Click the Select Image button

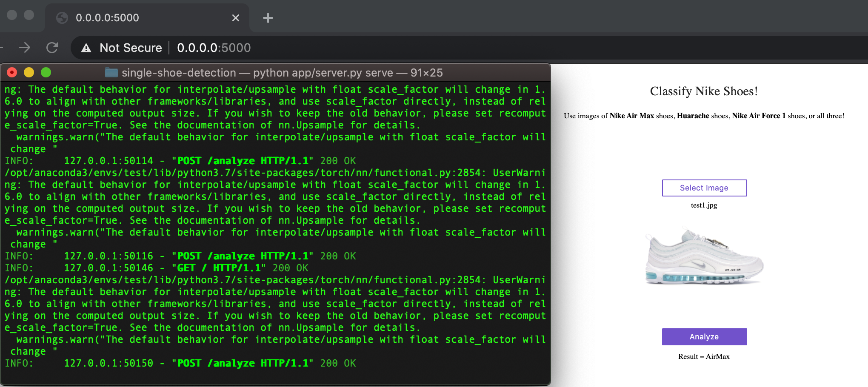point(704,188)
